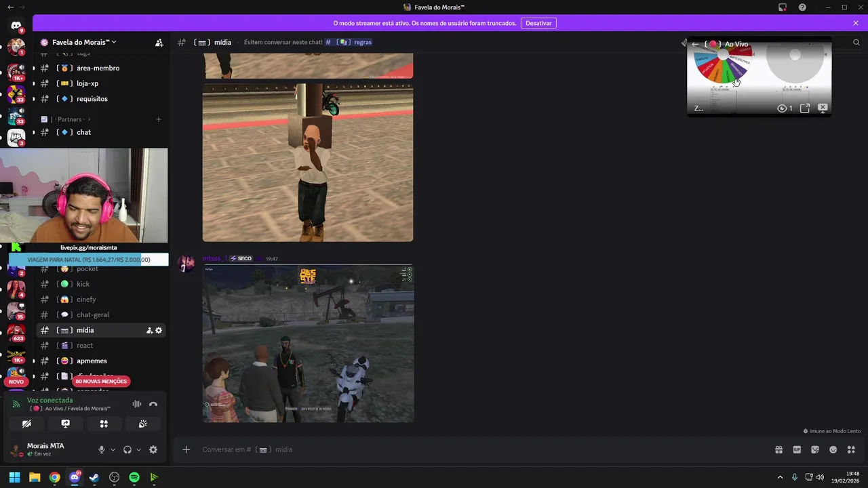
Task: Click the NOVO unread servers pill
Action: tap(16, 382)
